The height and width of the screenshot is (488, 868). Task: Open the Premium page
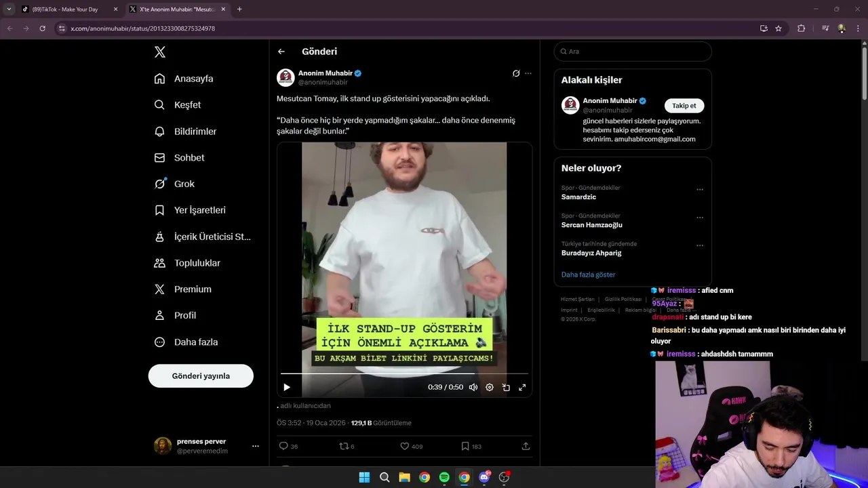point(183,289)
